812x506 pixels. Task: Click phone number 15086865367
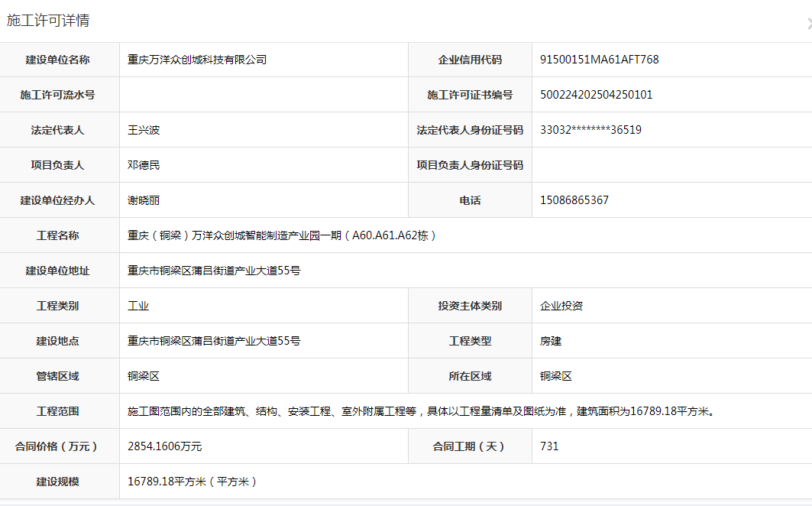pyautogui.click(x=574, y=200)
